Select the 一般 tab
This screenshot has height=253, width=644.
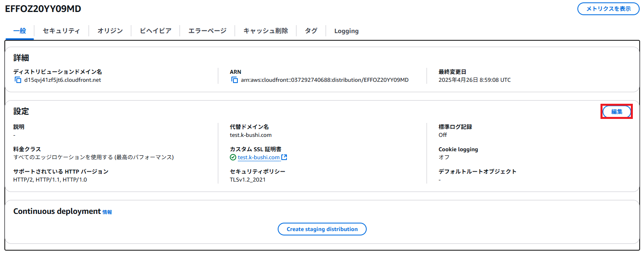point(20,31)
